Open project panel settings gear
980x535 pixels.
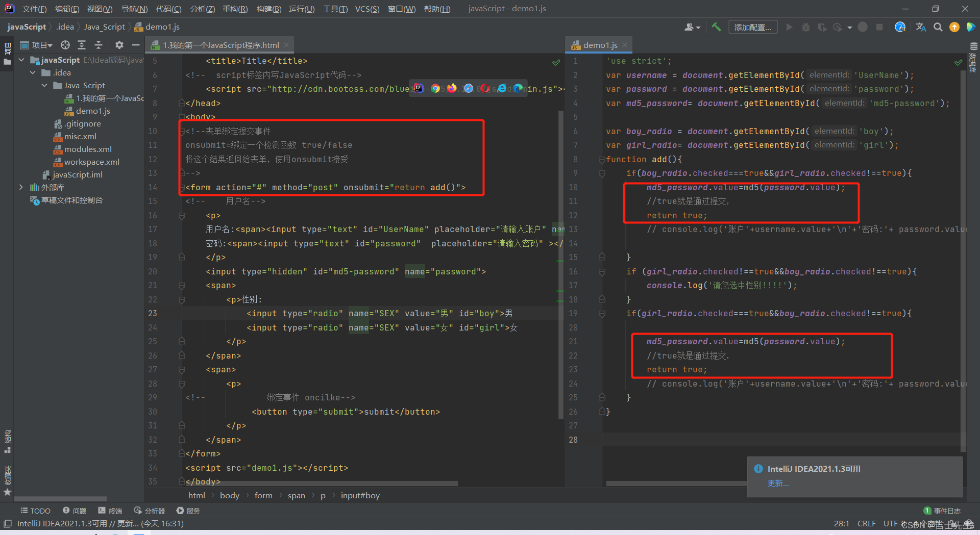point(119,45)
